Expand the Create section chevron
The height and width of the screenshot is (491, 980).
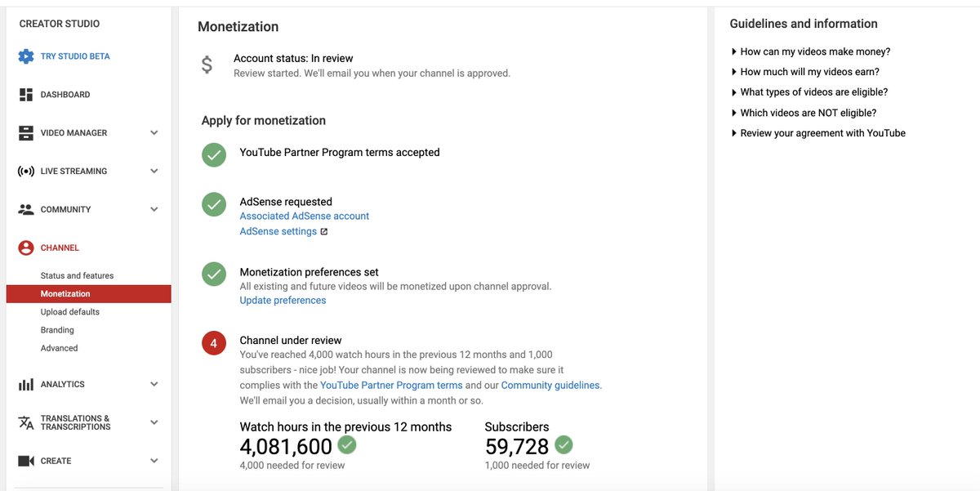154,461
